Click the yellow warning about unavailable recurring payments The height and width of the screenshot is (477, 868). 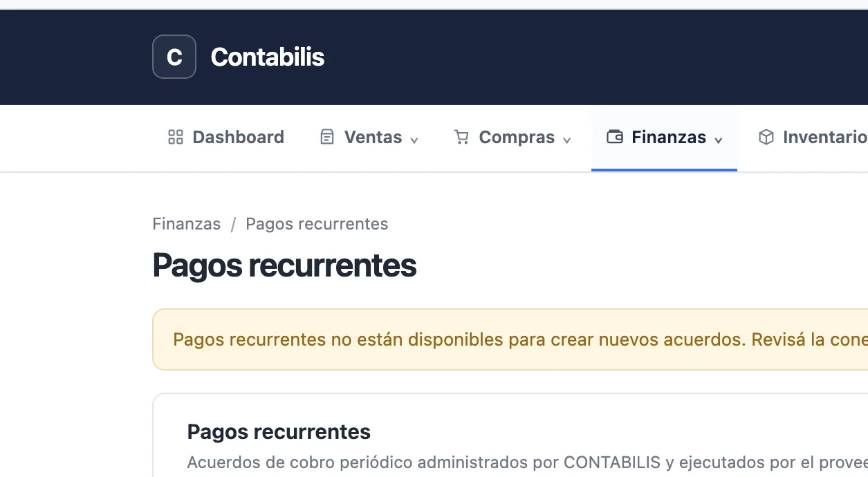(510, 339)
